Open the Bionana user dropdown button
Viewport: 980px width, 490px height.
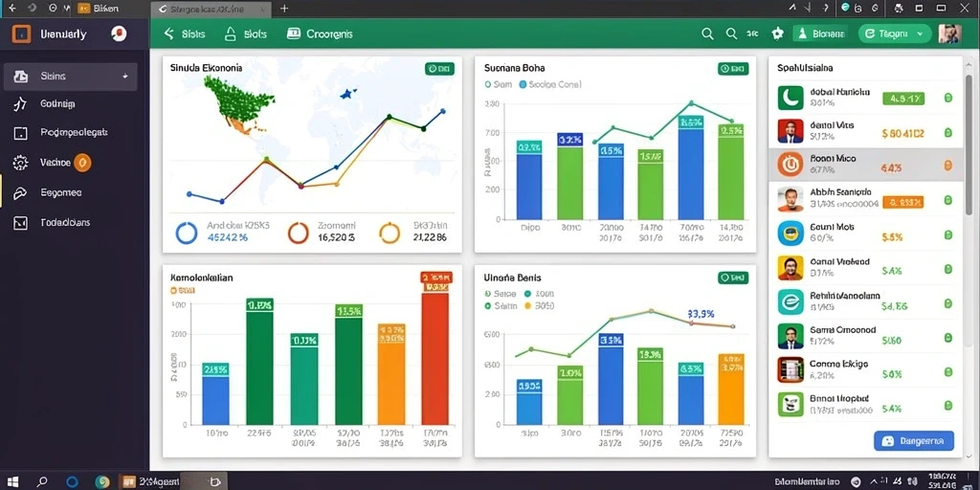(820, 34)
